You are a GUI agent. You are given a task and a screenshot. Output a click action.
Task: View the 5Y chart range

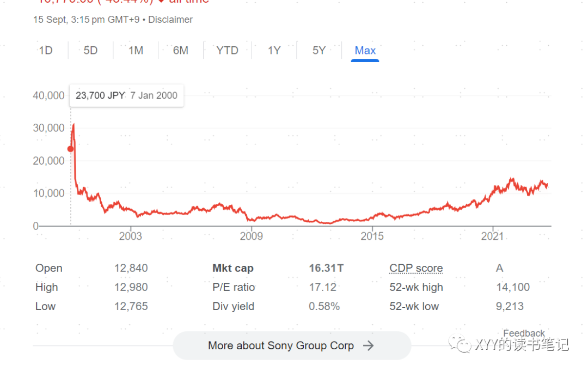click(x=319, y=51)
